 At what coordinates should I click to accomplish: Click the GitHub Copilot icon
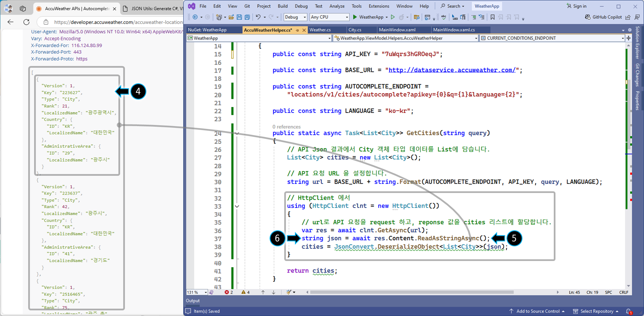point(588,17)
